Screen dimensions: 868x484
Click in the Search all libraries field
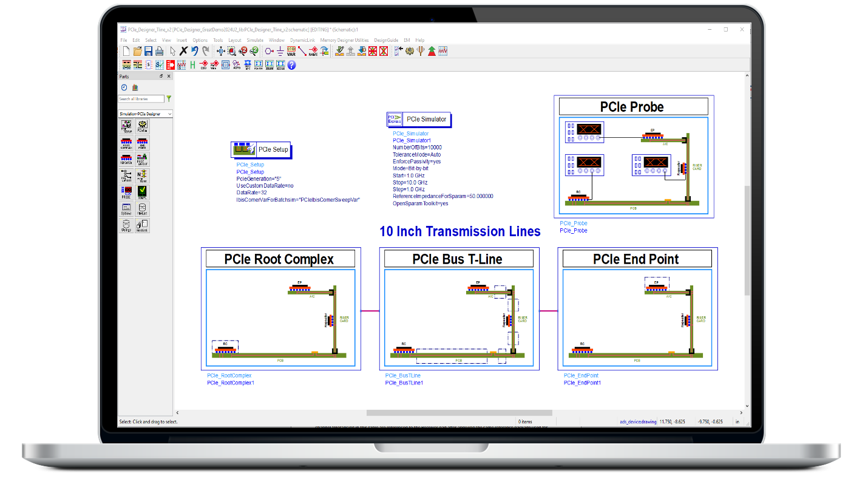point(141,98)
